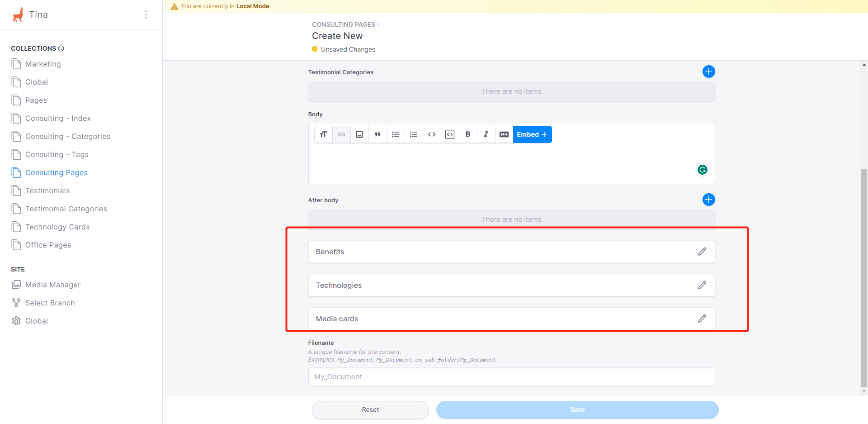
Task: Toggle italic formatting in Body editor
Action: 486,134
